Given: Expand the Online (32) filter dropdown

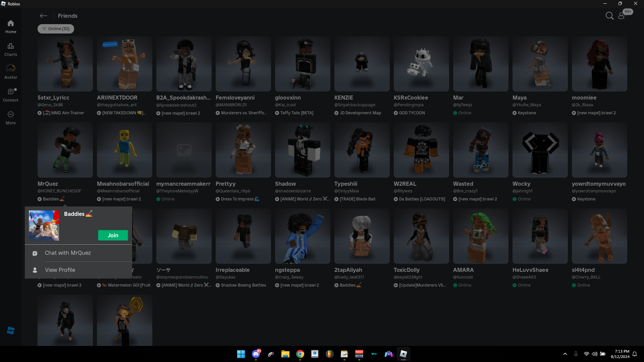Looking at the screenshot, I should coord(56,29).
